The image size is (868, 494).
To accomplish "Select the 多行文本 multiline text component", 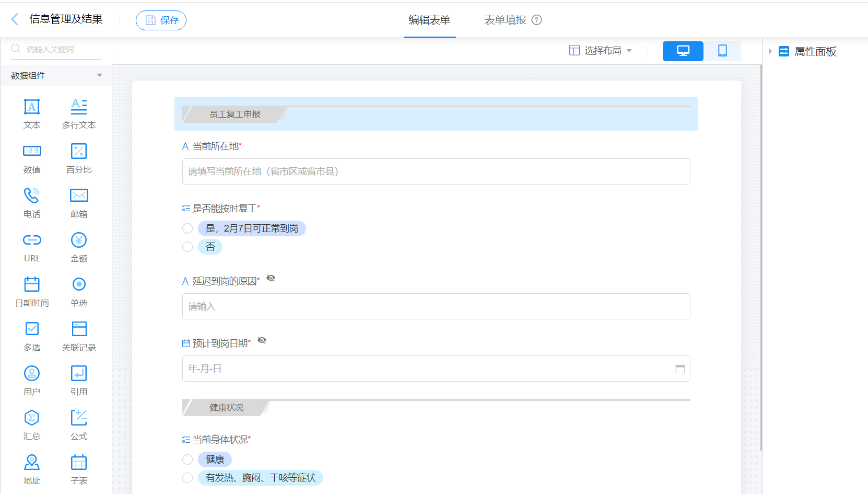I will 79,113.
